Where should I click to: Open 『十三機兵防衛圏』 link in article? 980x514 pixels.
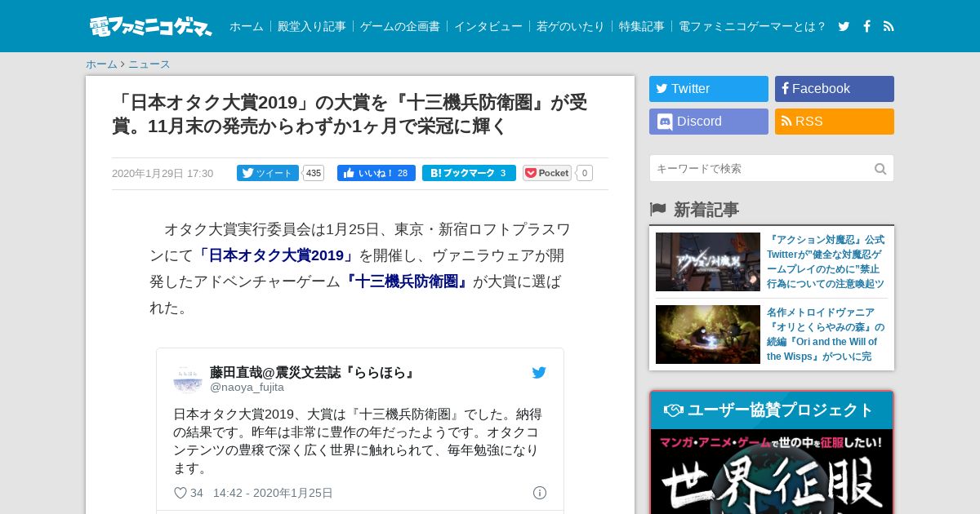[406, 281]
